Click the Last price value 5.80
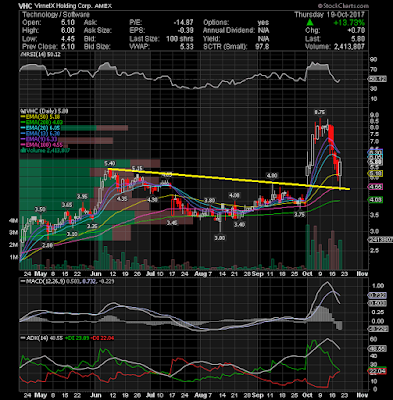The image size is (393, 400). point(358,39)
